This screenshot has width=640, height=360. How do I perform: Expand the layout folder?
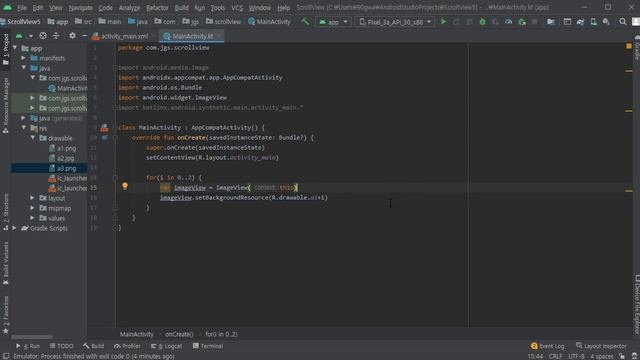click(33, 198)
